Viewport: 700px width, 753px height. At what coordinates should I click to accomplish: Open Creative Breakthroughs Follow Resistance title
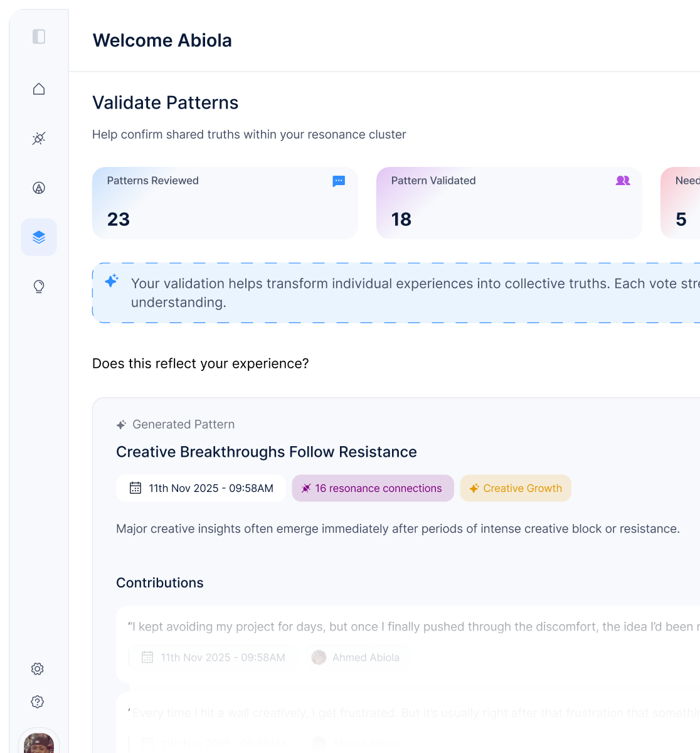(x=267, y=452)
